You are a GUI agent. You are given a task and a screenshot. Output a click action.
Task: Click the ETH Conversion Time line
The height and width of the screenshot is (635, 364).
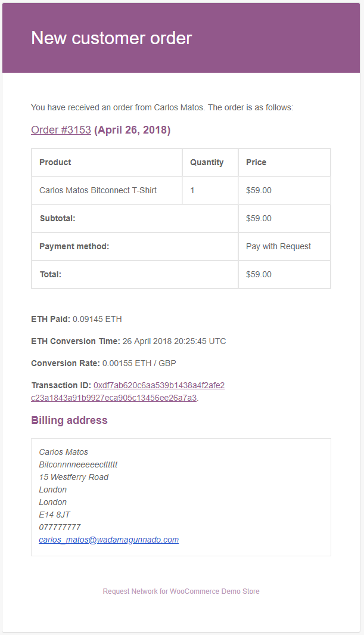coord(129,341)
